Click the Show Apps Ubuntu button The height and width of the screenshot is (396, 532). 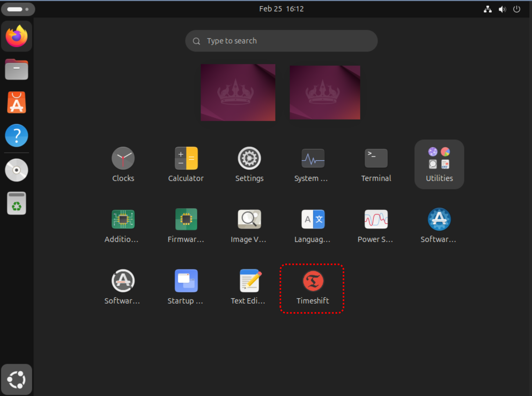click(x=17, y=379)
